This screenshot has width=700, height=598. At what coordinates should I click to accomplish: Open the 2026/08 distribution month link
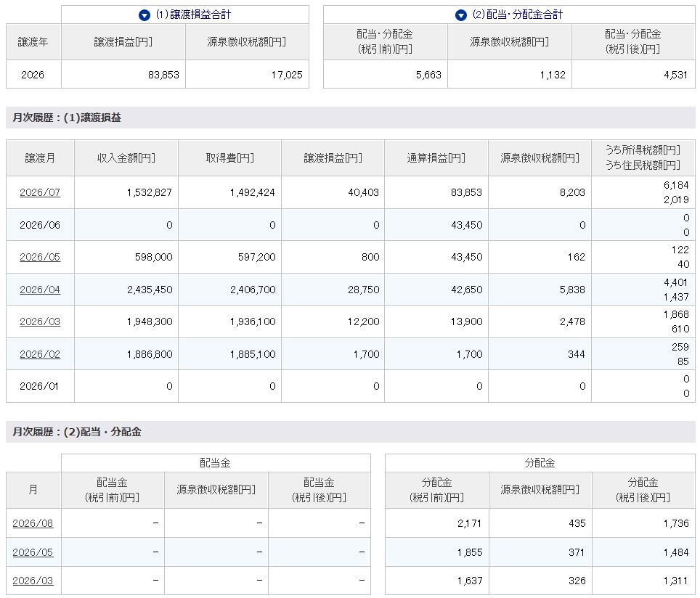point(33,523)
